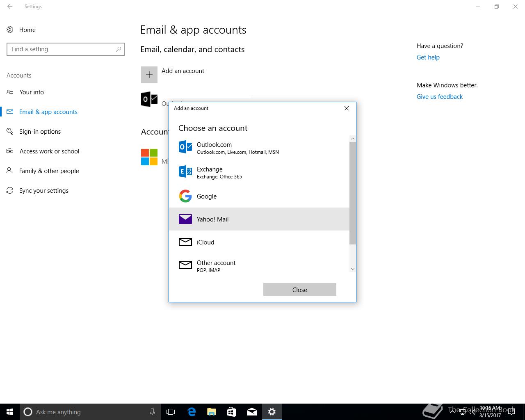Select the Outlook.com account icon
Image resolution: width=525 pixels, height=420 pixels.
pos(185,147)
